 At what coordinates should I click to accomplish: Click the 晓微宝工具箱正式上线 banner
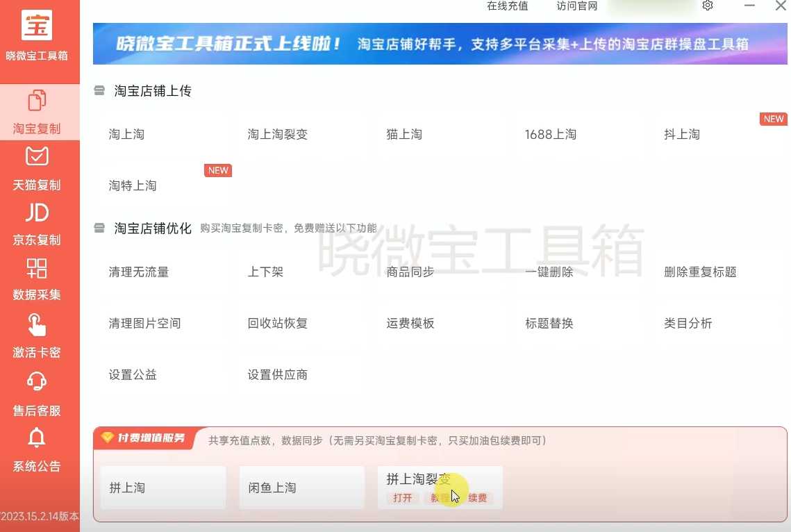(440, 44)
